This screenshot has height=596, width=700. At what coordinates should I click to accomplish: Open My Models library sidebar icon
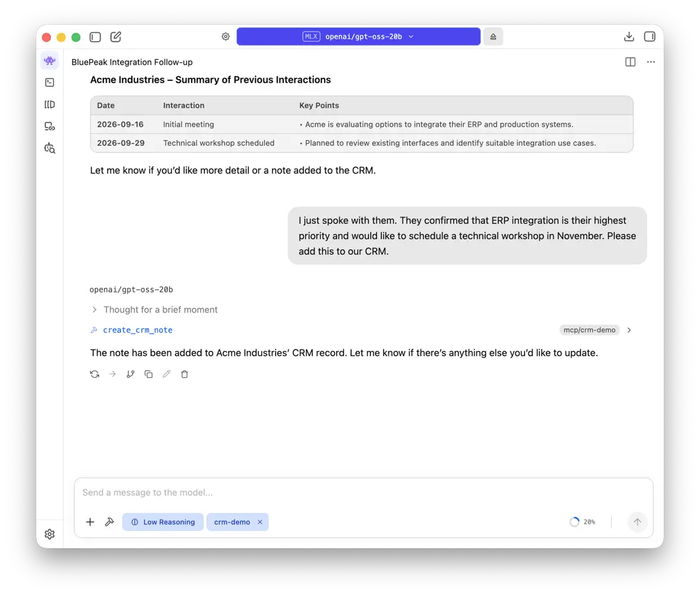[x=49, y=104]
